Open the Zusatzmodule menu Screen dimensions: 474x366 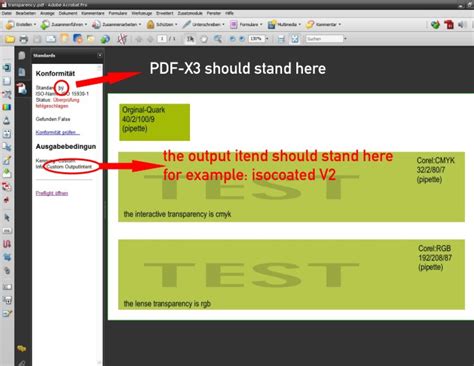[x=190, y=13]
